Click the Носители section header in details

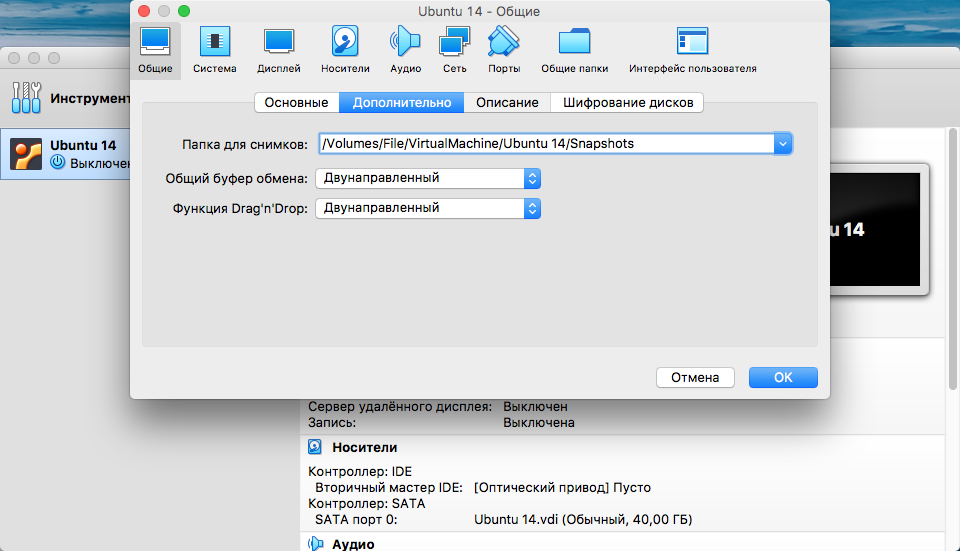364,448
